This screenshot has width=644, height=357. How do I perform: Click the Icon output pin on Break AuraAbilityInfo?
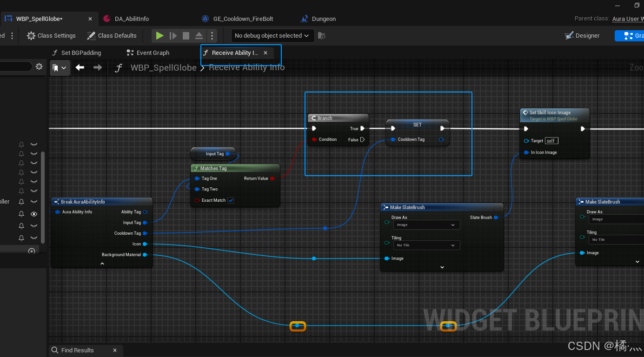[x=145, y=244]
